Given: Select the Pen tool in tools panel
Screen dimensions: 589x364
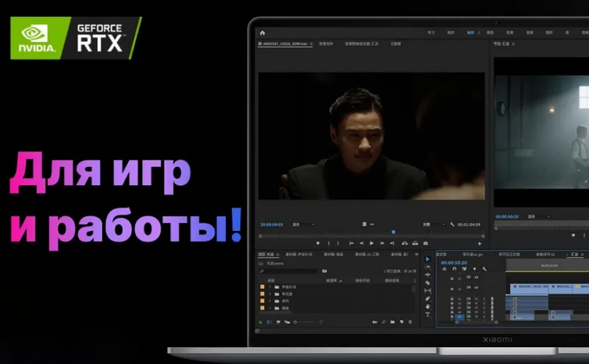Looking at the screenshot, I should pos(428,299).
